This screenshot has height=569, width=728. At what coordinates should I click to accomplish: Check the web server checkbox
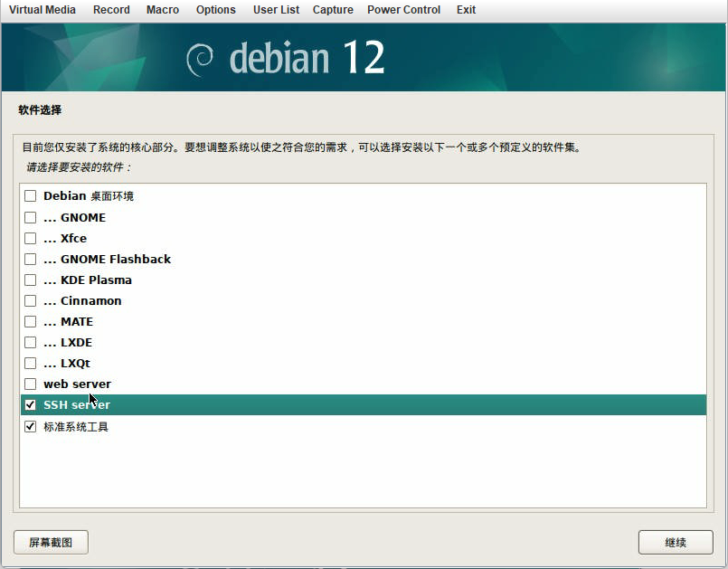[30, 384]
